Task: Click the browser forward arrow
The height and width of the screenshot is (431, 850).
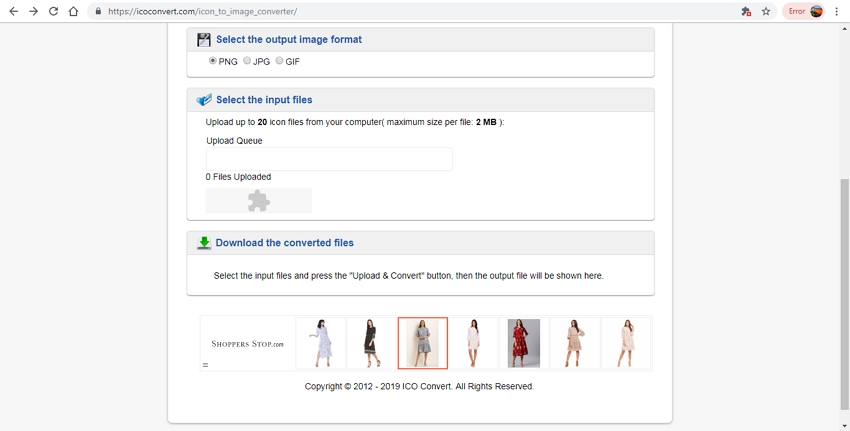Action: [33, 11]
